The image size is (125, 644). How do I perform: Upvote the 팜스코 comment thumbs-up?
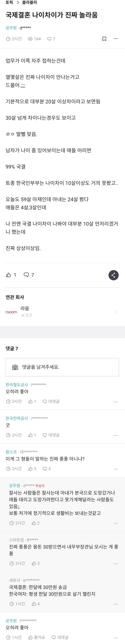click(x=31, y=469)
